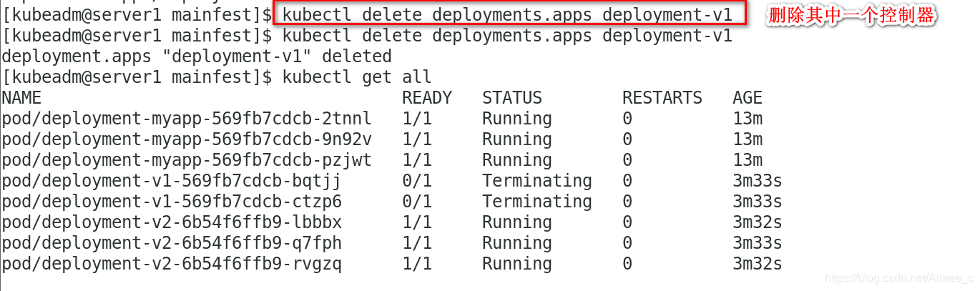
Task: Click 0/1 ready value of the bqtjj pod
Action: (417, 181)
